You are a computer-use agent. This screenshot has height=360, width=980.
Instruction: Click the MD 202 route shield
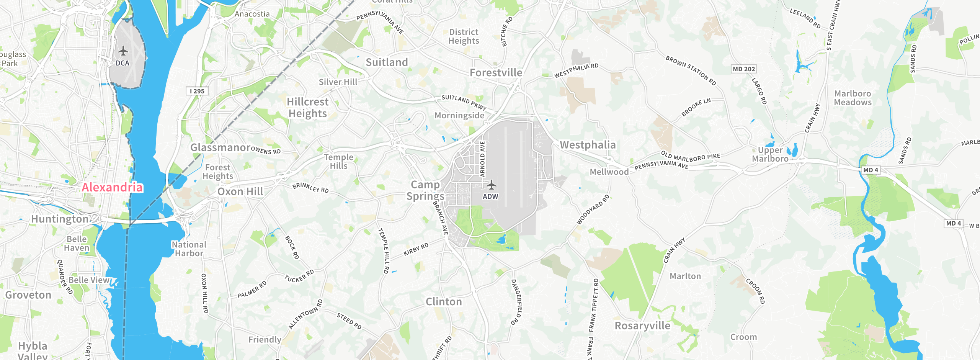tap(744, 69)
